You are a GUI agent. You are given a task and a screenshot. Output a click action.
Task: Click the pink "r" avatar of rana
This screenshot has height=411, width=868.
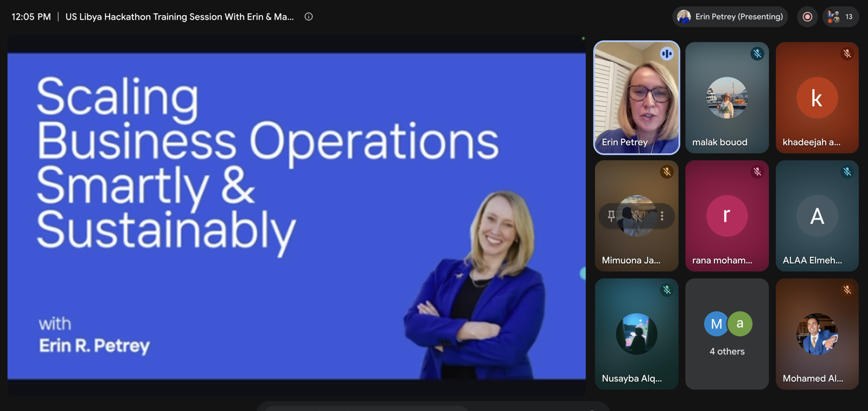[727, 216]
